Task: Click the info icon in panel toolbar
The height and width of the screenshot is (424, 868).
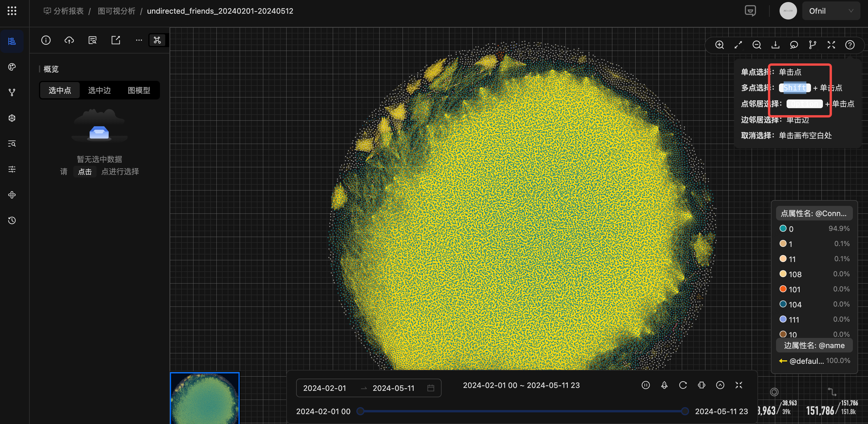Action: (46, 40)
